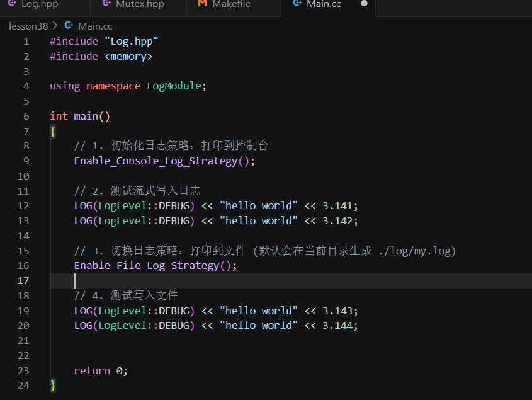
Task: Click the comment on line 15 about ./log/my.log
Action: [x=265, y=251]
